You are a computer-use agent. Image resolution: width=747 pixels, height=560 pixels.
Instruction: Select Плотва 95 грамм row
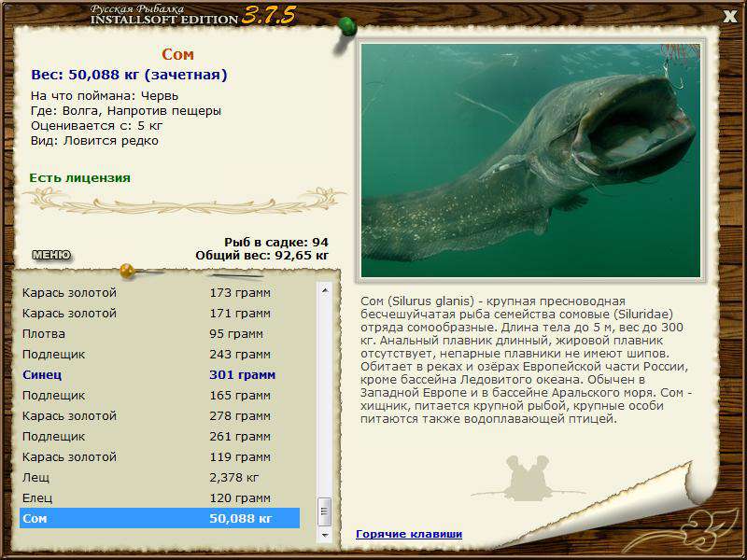[160, 333]
